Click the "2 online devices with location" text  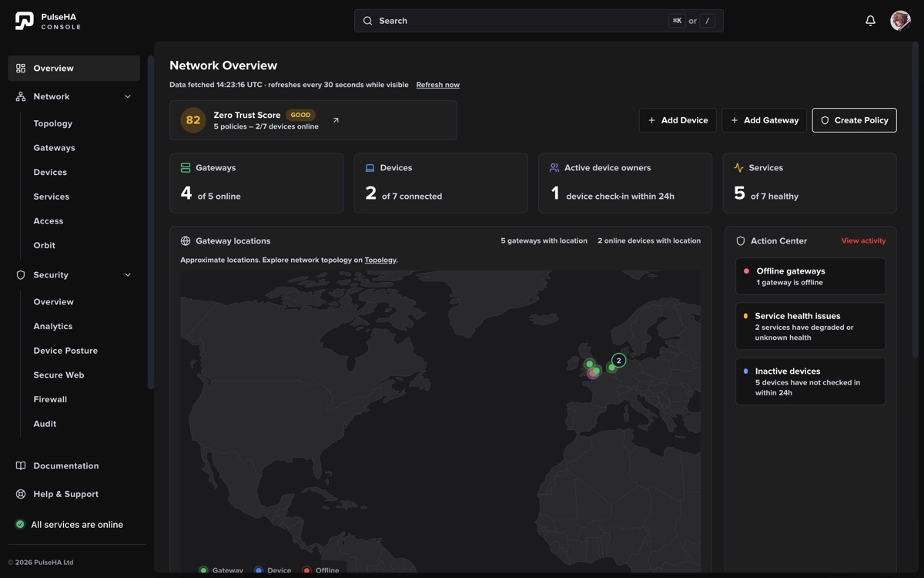point(649,241)
